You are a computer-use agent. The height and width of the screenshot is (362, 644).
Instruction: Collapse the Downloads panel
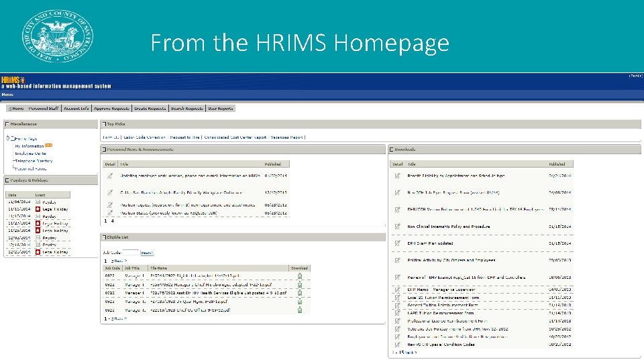[391, 149]
